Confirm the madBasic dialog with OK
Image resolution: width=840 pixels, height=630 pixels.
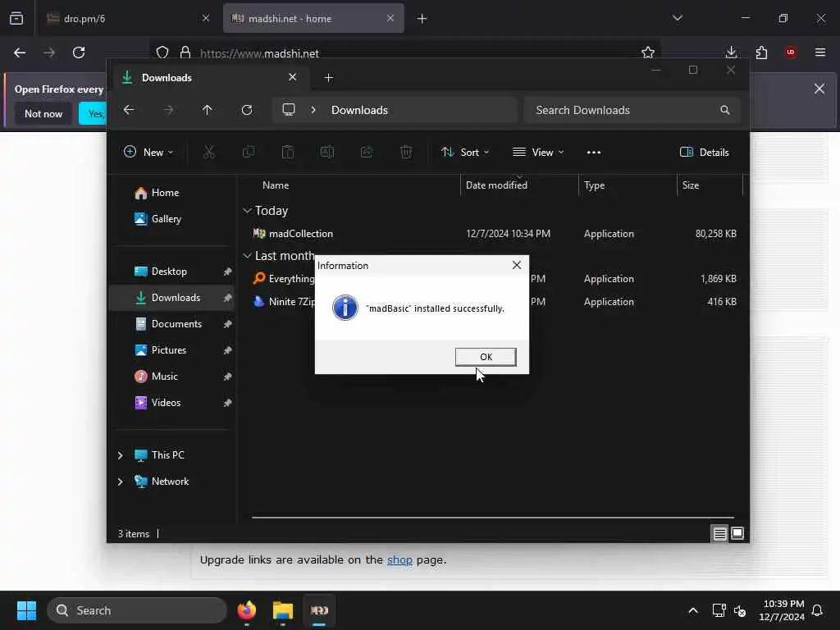pos(486,357)
